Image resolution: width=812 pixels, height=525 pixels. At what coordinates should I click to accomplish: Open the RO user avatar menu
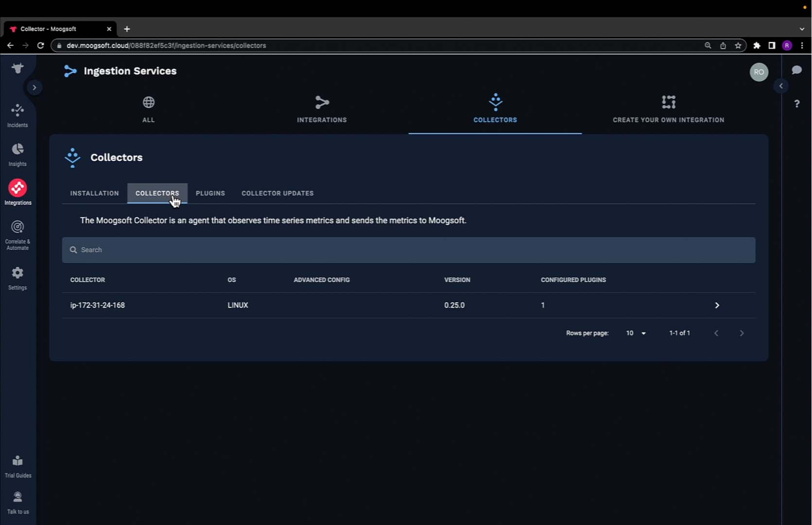click(x=759, y=72)
